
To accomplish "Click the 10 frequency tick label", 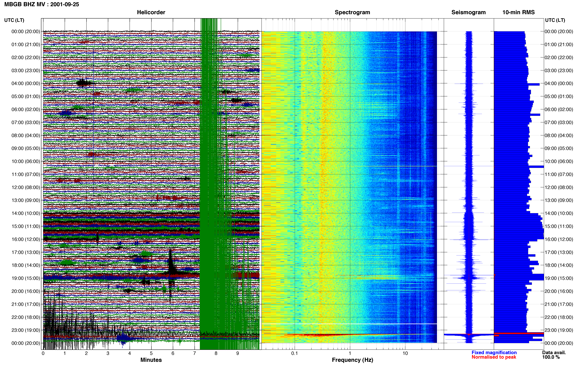I will coord(405,353).
